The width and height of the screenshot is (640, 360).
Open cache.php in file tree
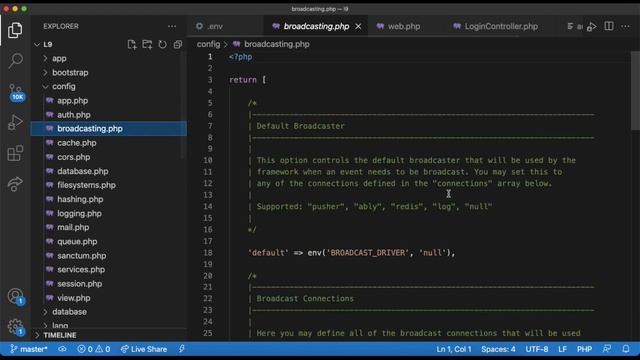(x=76, y=143)
